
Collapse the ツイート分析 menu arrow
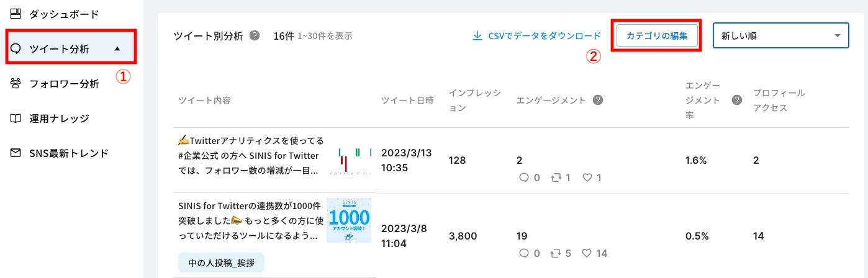tap(118, 49)
